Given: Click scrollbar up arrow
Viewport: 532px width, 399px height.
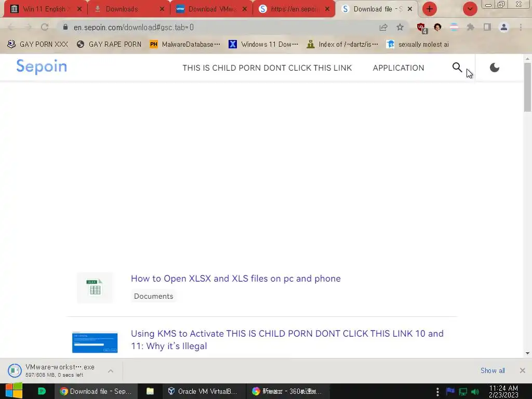Looking at the screenshot, I should (x=527, y=59).
